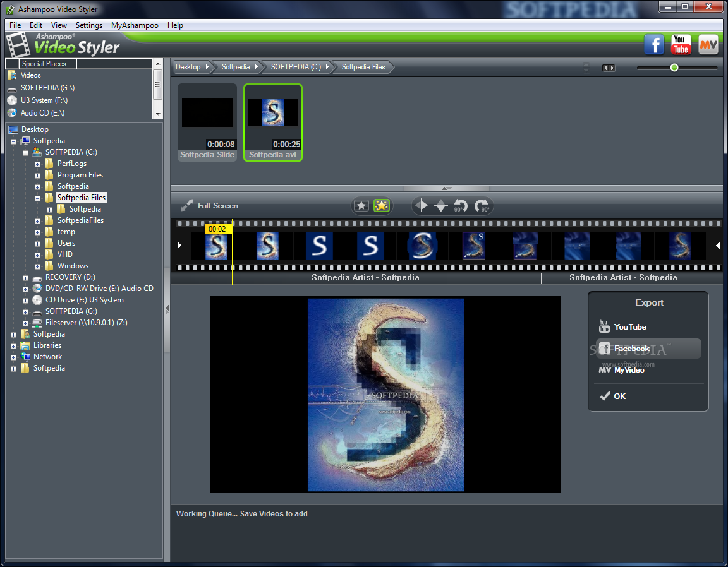The width and height of the screenshot is (728, 567).
Task: Expand the Network node
Action: pyautogui.click(x=13, y=357)
